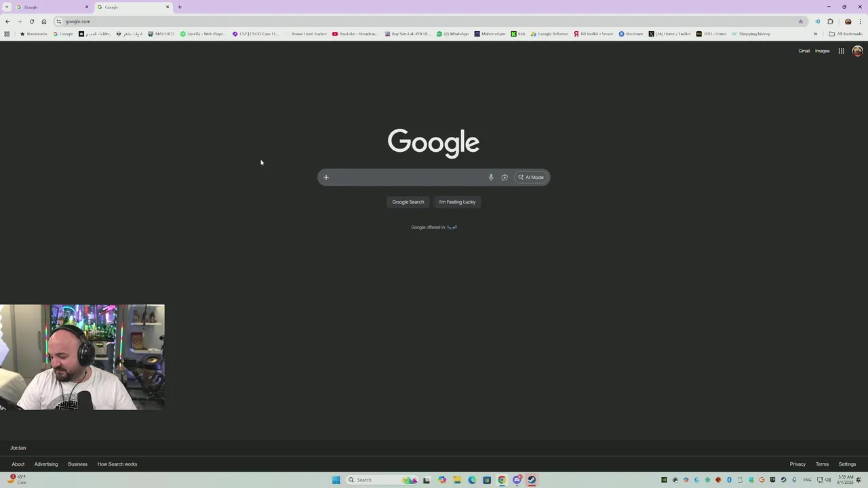Start voice search with the microphone icon

[x=491, y=178]
